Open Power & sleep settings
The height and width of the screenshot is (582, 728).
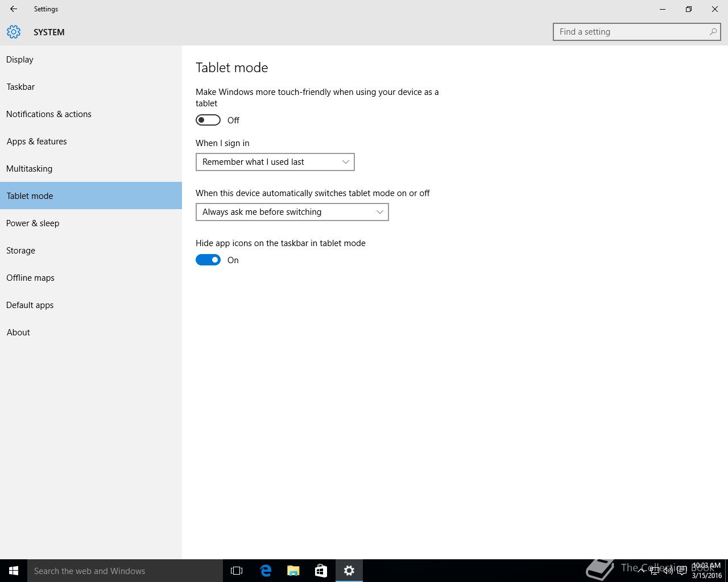pos(91,223)
